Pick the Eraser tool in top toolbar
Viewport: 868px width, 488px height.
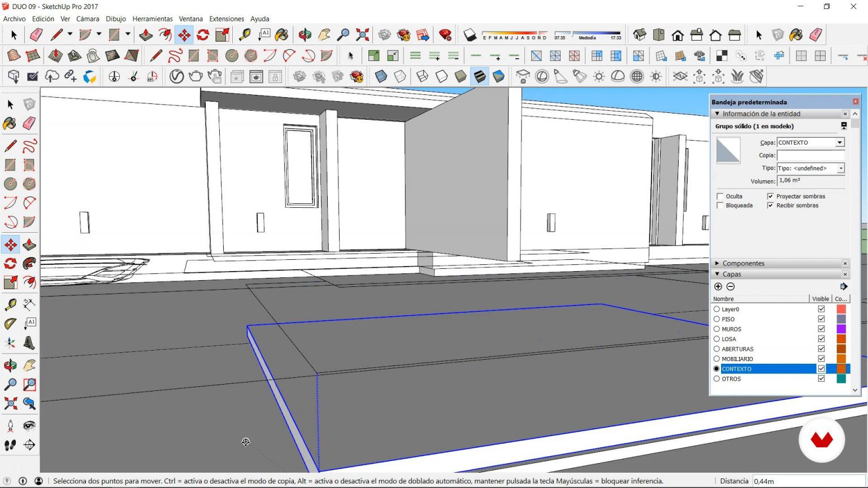36,35
